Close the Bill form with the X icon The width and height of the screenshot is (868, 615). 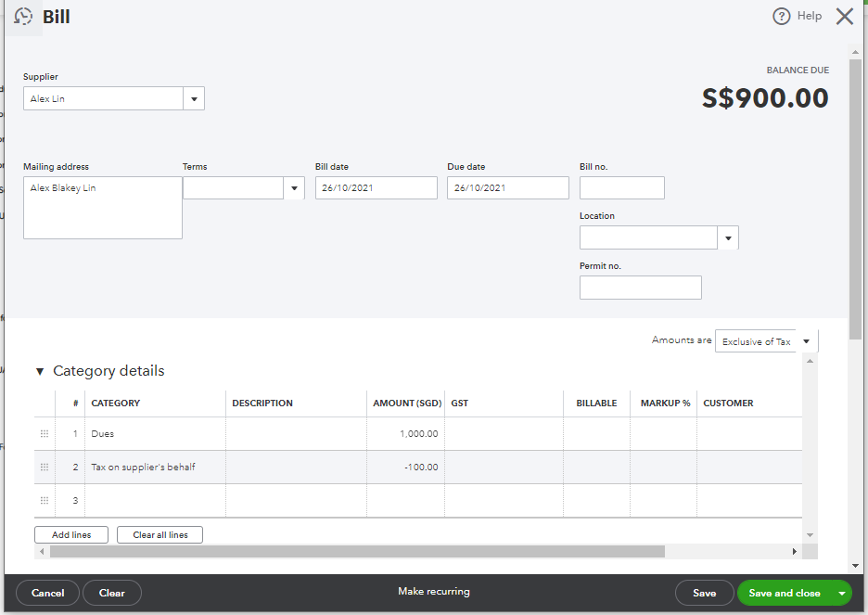(x=844, y=15)
